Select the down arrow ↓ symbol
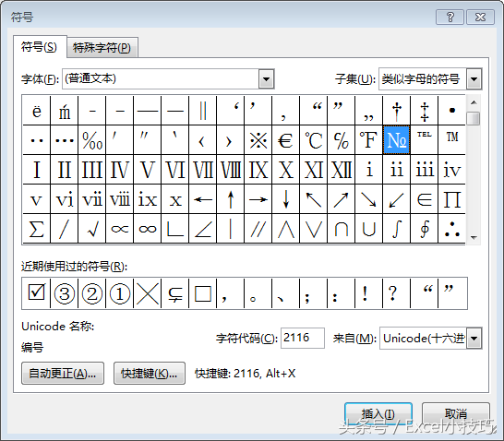The image size is (504, 441). (x=285, y=199)
